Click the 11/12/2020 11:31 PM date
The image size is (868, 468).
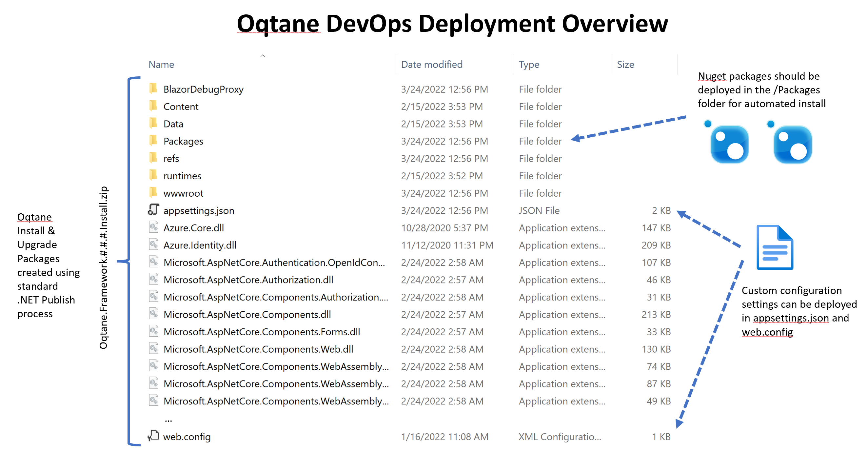pyautogui.click(x=447, y=245)
